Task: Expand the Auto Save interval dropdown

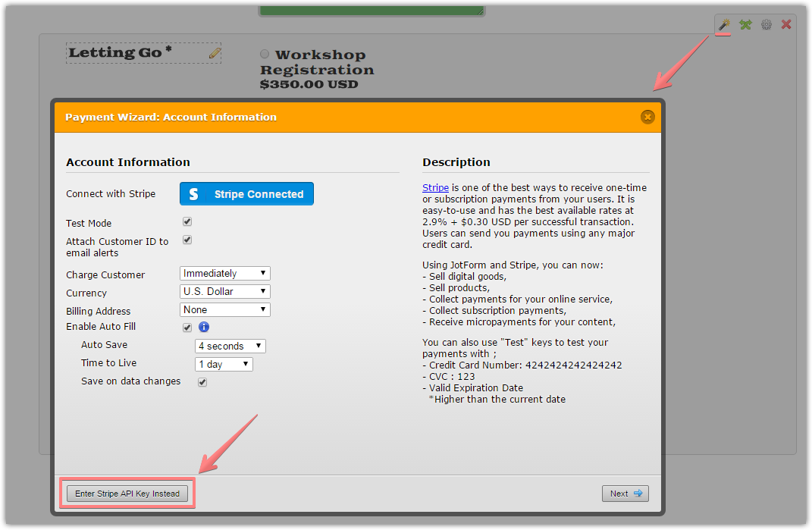Action: point(230,347)
